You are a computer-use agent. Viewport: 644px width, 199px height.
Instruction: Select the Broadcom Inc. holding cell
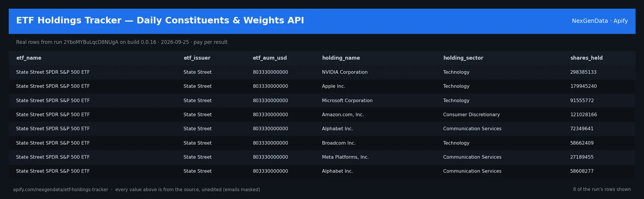click(338, 143)
